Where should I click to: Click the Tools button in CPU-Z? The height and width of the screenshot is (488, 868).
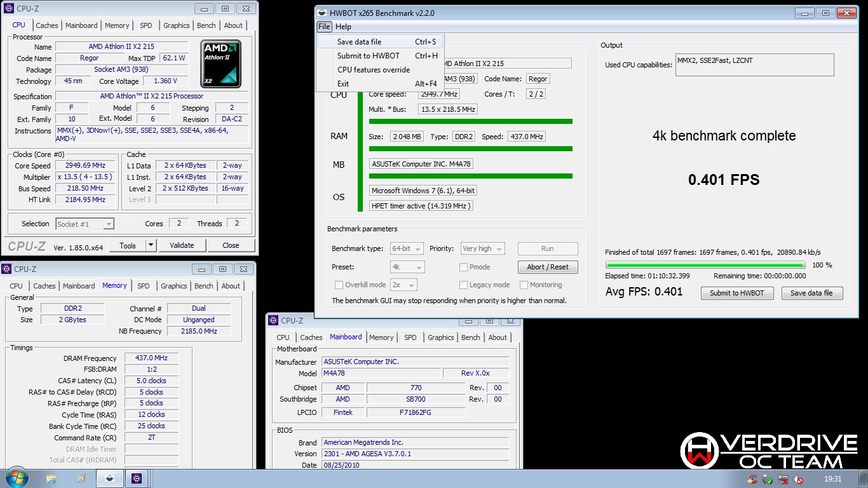click(128, 245)
